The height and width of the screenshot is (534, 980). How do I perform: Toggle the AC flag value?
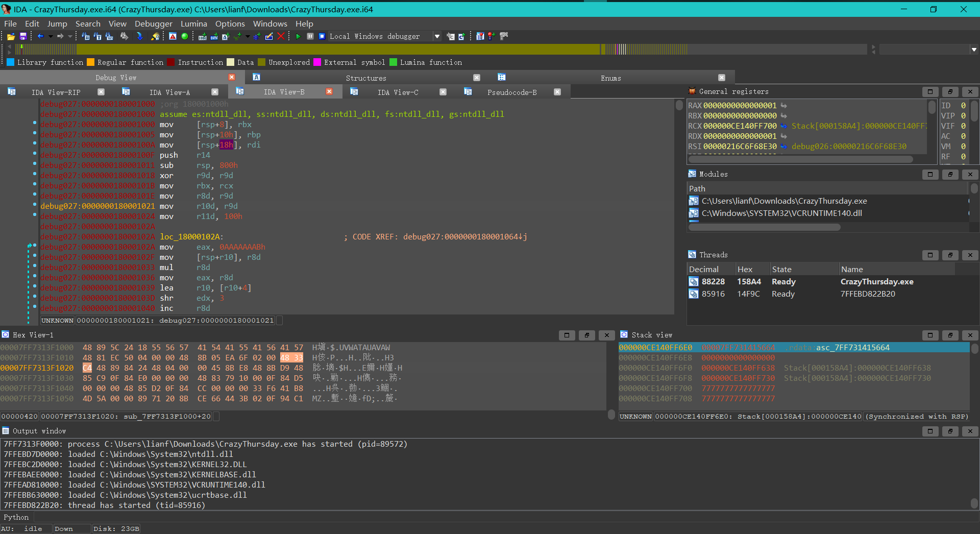963,136
